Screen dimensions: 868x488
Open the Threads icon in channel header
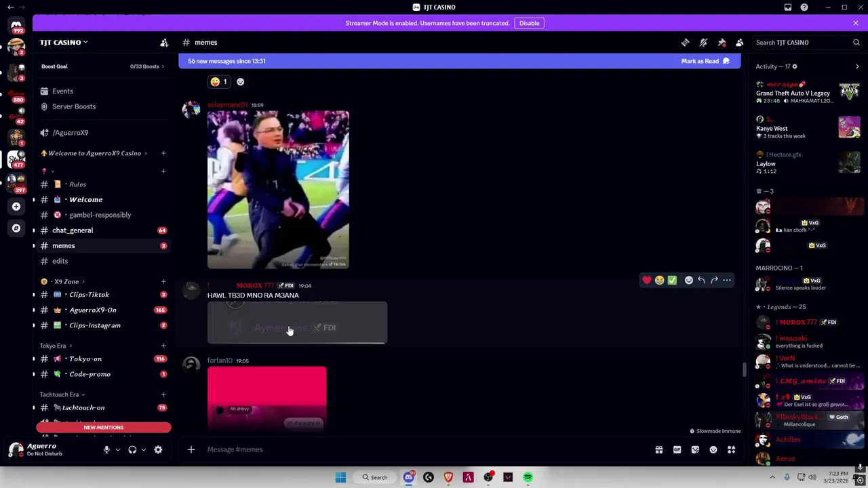(685, 42)
